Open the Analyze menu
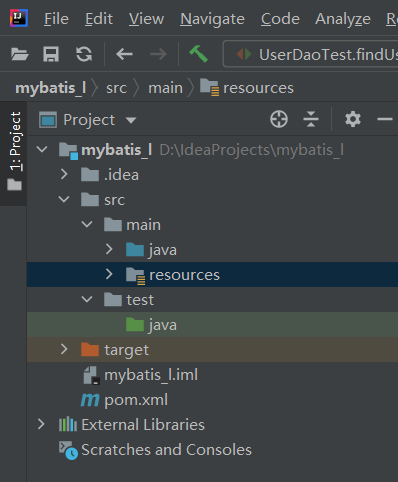The width and height of the screenshot is (398, 482). click(343, 19)
